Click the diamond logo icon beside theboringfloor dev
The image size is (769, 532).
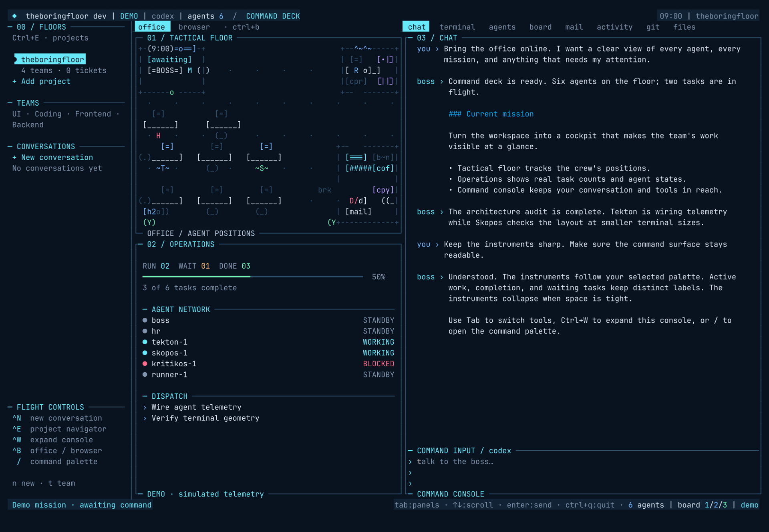coord(14,16)
